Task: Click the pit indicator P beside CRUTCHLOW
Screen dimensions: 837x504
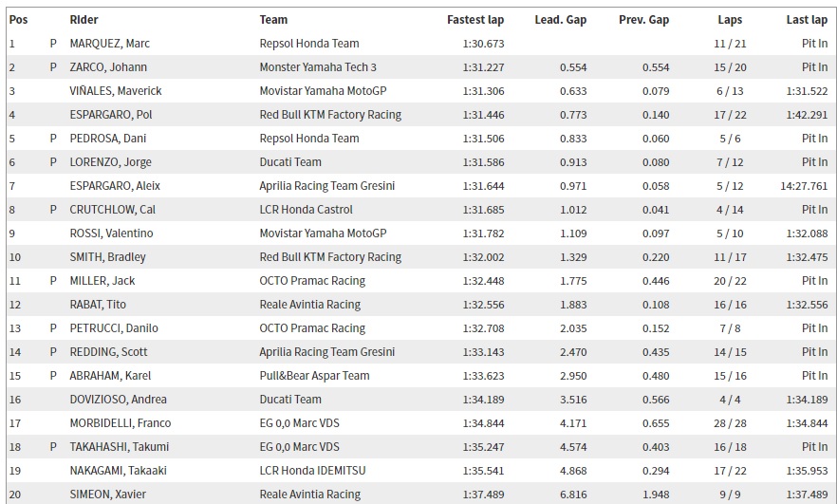Action: (53, 210)
